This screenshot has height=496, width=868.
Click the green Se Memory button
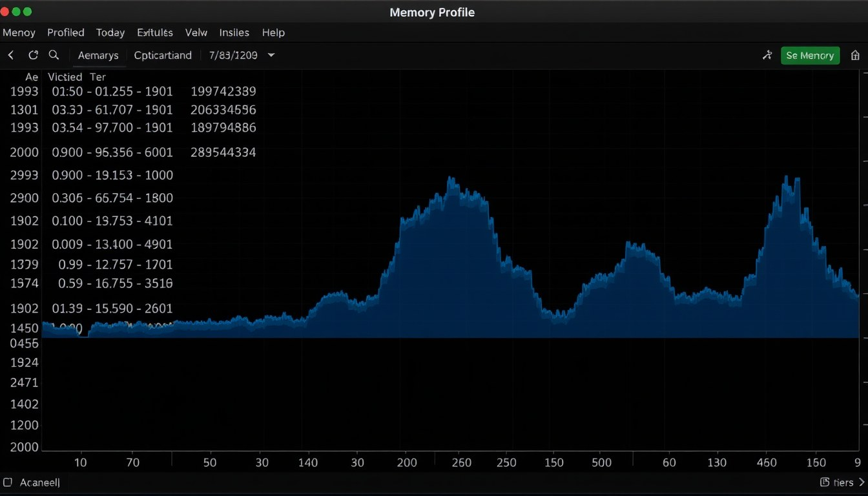810,56
